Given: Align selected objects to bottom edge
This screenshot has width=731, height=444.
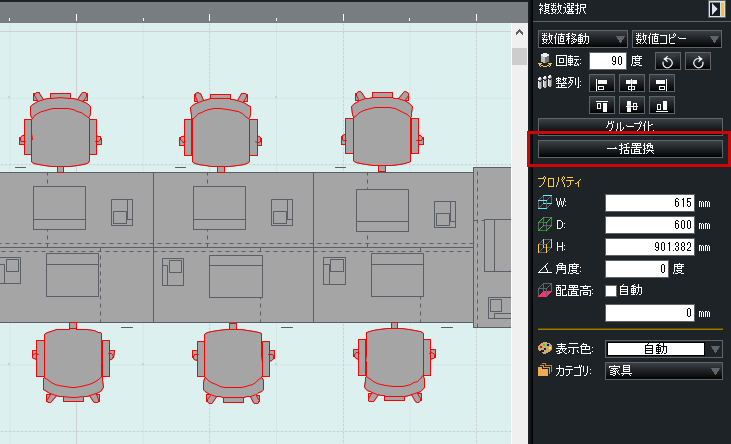Looking at the screenshot, I should point(662,106).
